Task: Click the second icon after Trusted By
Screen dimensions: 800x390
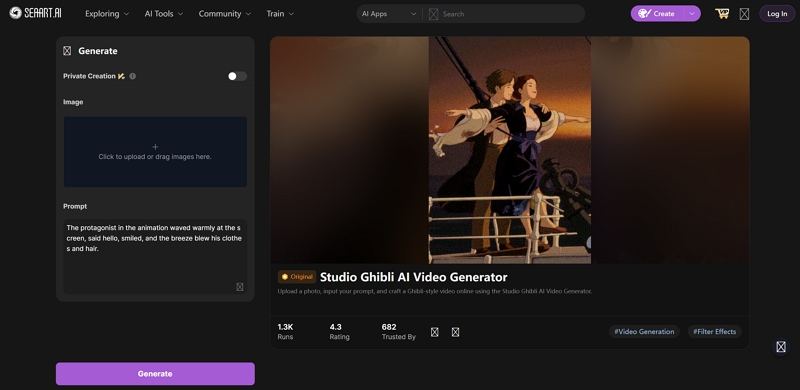Action: [x=456, y=332]
